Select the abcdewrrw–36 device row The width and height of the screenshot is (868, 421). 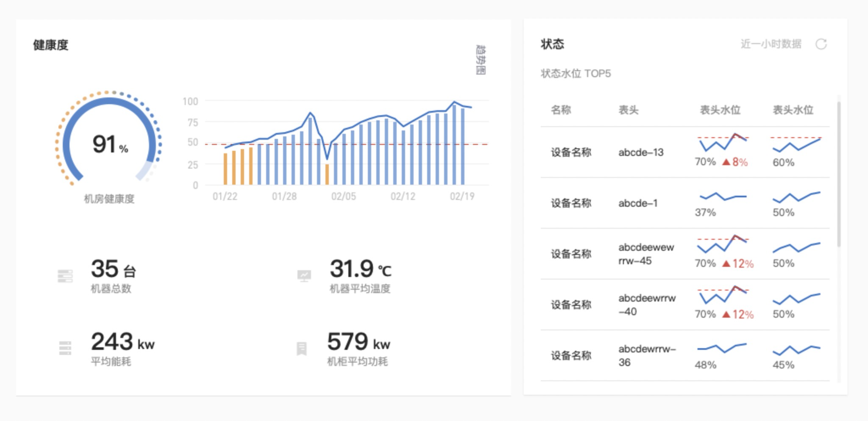click(x=685, y=355)
